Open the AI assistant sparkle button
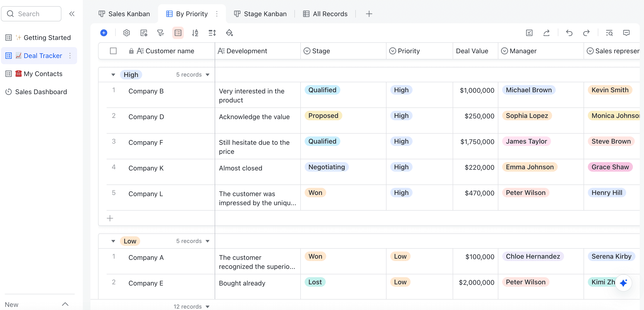 (623, 283)
